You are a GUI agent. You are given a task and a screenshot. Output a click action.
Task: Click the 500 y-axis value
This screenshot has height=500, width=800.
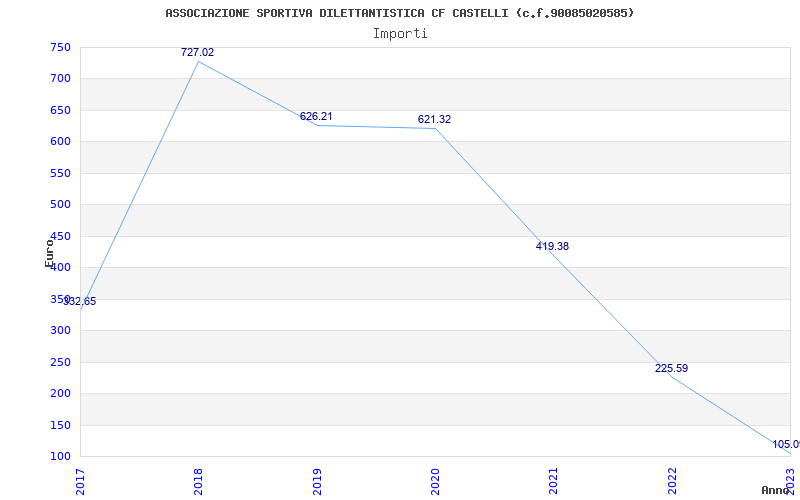click(x=60, y=205)
